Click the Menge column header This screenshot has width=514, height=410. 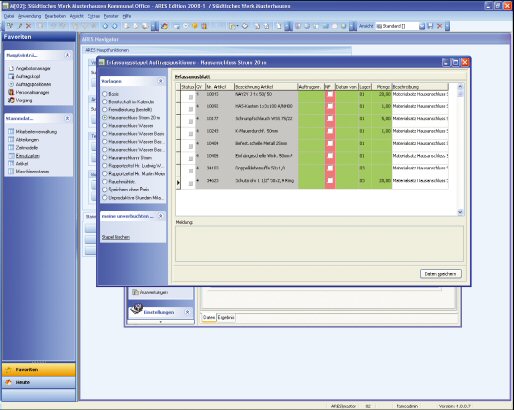pyautogui.click(x=382, y=87)
